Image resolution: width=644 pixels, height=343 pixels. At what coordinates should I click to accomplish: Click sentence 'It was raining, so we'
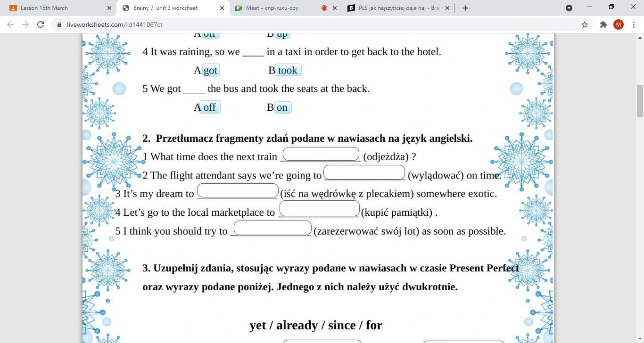292,52
